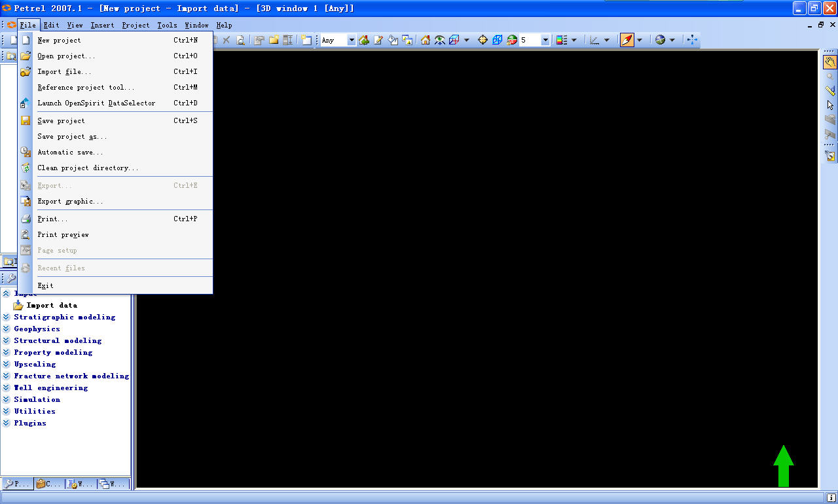Expand the Geophysics process group
This screenshot has height=504, width=838.
point(6,329)
